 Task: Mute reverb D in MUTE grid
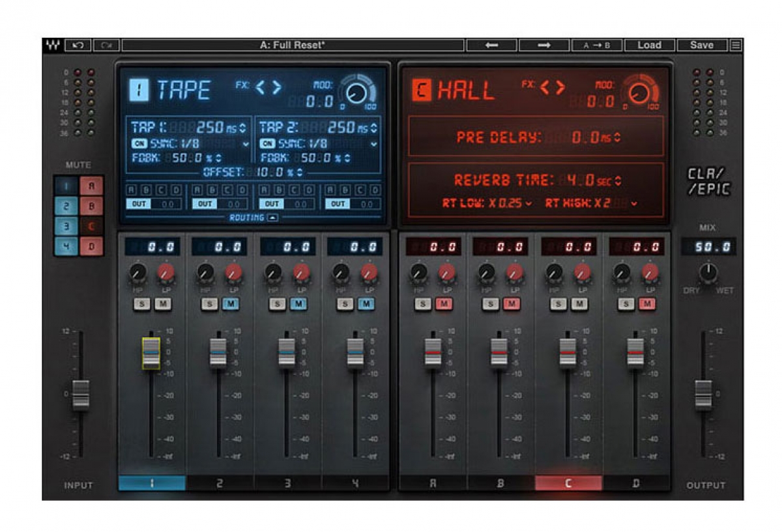[x=91, y=247]
